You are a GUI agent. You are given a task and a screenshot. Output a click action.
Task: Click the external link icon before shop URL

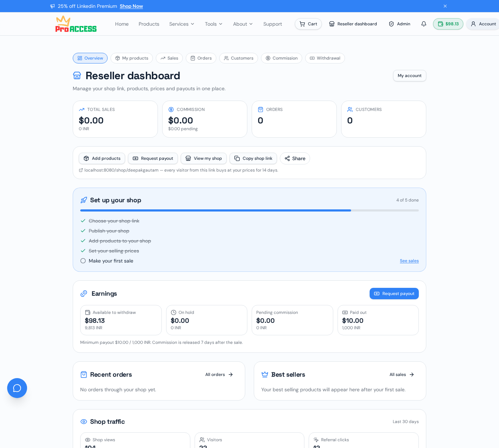tap(81, 170)
